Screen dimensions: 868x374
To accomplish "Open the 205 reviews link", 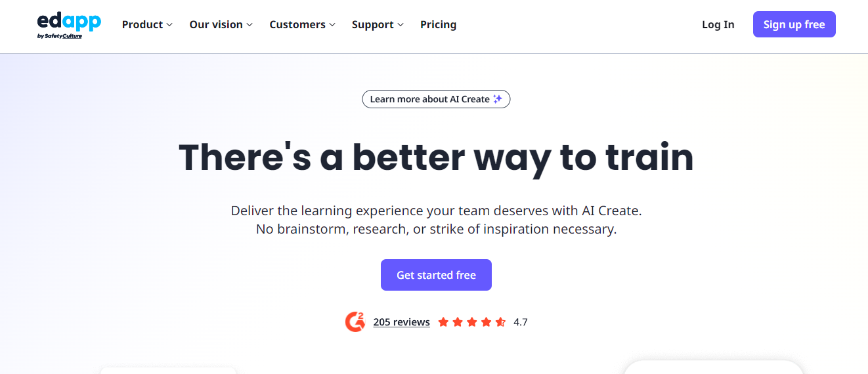I will click(401, 322).
